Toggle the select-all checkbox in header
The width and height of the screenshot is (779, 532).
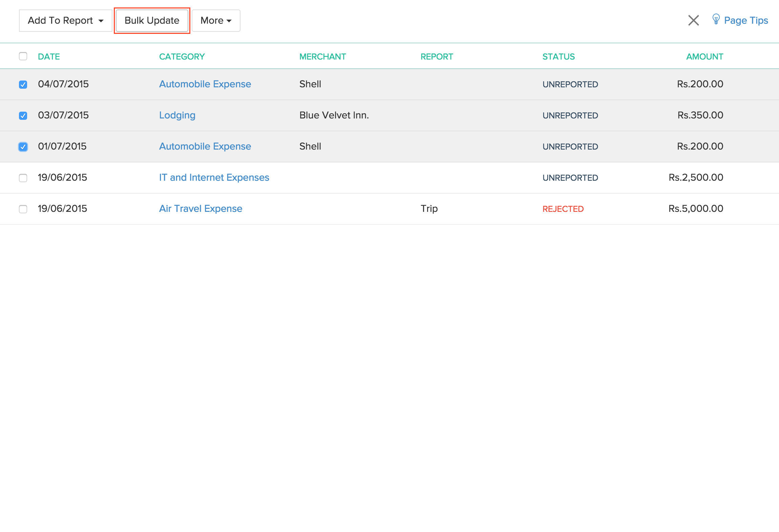coord(23,56)
